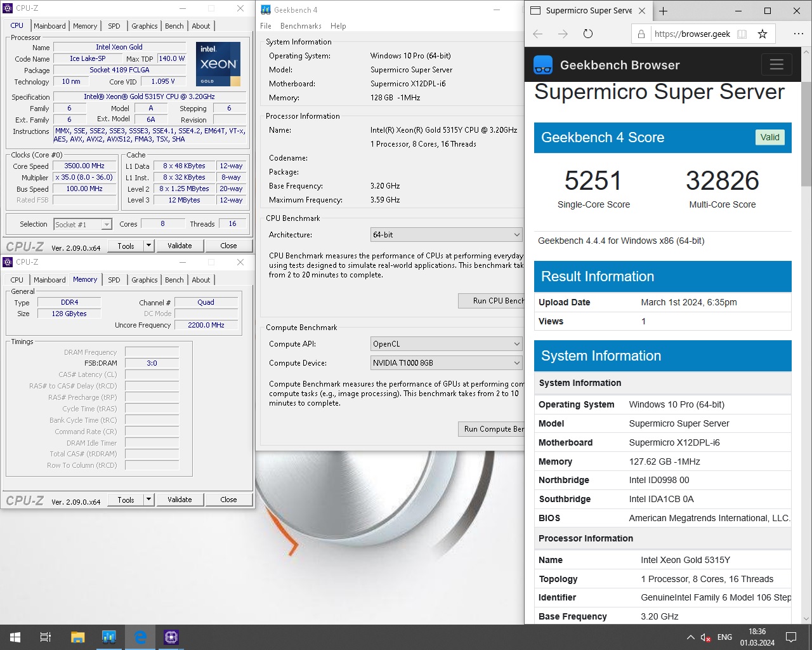The height and width of the screenshot is (650, 812).
Task: Open CPU-Z from taskbar
Action: pos(171,637)
